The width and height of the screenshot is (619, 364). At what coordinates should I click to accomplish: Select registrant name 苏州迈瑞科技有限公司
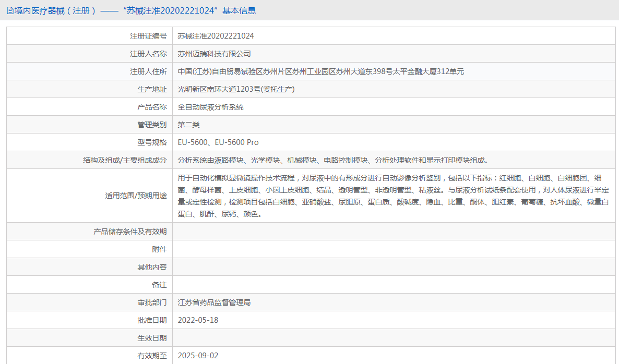(x=215, y=54)
